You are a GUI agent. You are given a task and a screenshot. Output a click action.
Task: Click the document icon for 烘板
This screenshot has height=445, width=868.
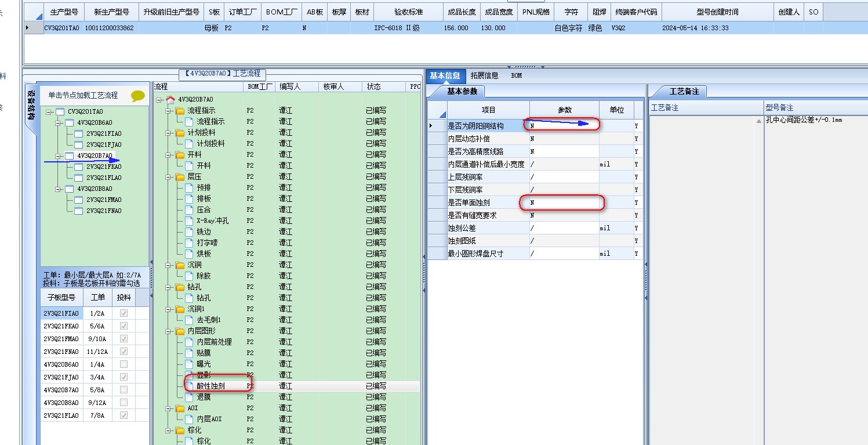[189, 254]
